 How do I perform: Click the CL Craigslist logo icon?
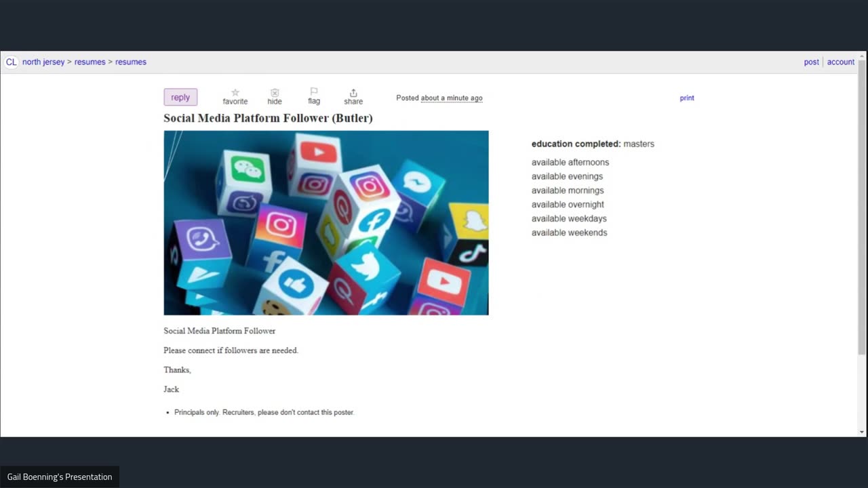11,62
